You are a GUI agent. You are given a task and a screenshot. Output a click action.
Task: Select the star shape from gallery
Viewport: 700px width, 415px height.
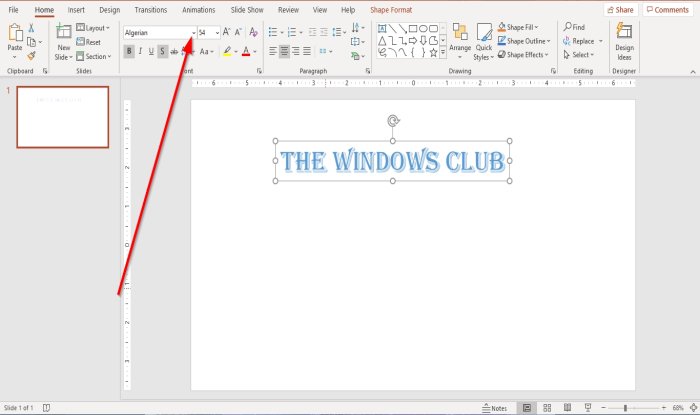pos(433,53)
